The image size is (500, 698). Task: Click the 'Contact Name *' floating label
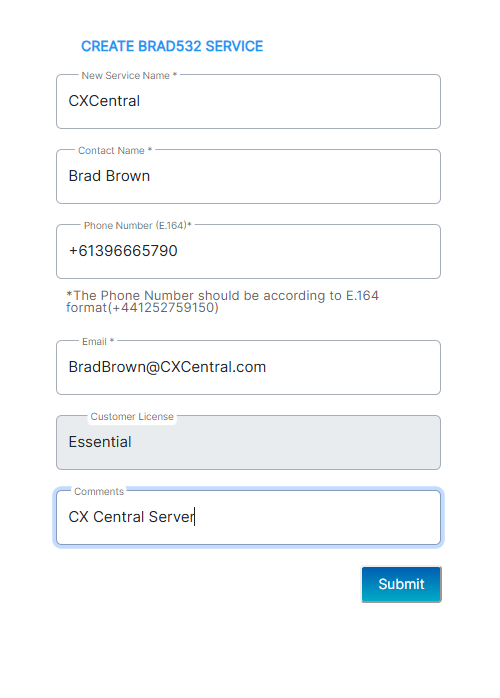(x=115, y=150)
